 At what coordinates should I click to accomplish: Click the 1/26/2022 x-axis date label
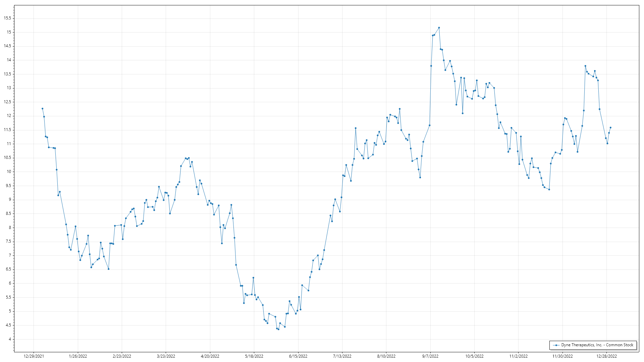pyautogui.click(x=78, y=356)
